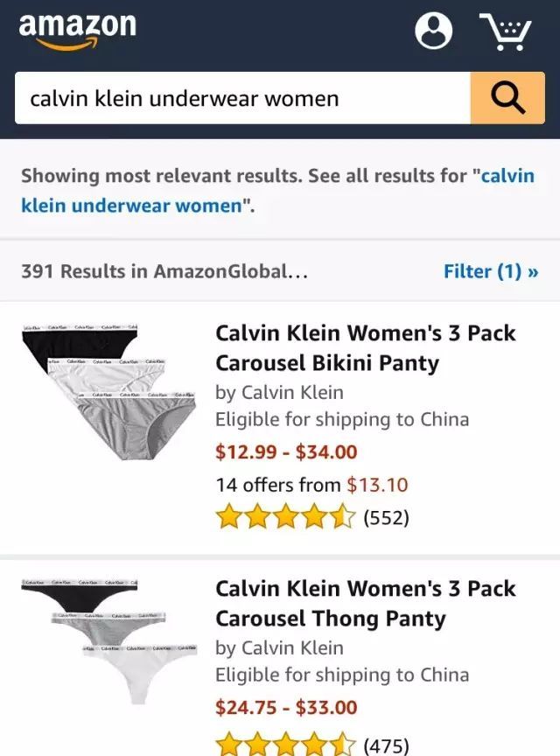Viewport: 560px width, 756px height.
Task: Open the account profile icon
Action: (x=434, y=31)
